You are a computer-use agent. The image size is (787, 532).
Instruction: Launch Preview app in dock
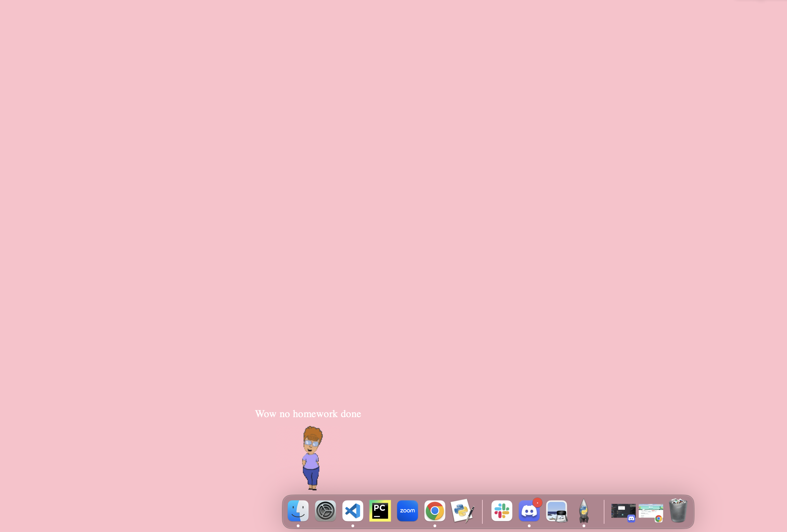pyautogui.click(x=556, y=511)
